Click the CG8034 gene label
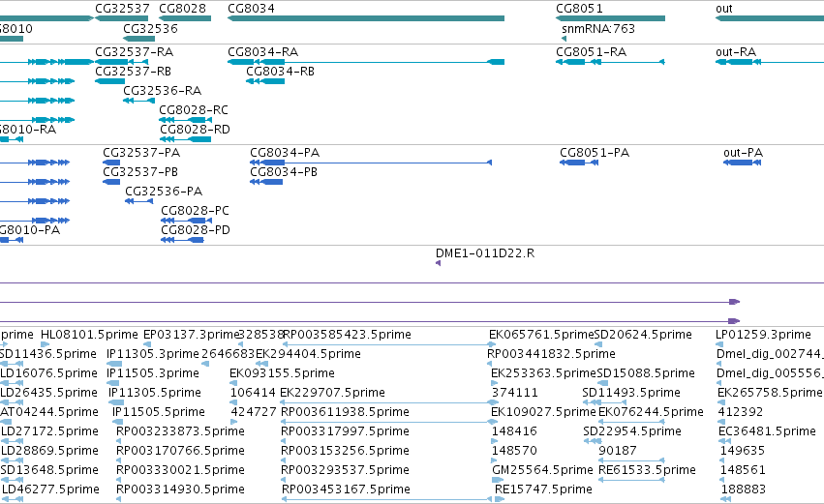824x504 pixels. 251,9
